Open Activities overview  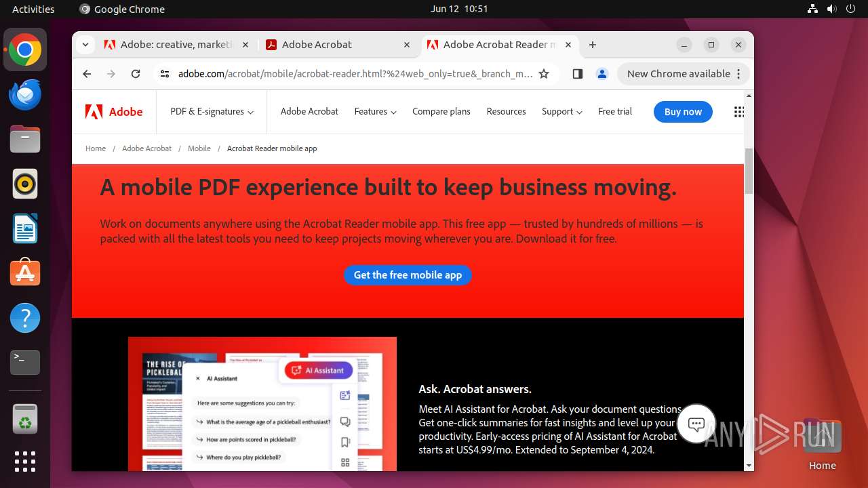tap(33, 9)
